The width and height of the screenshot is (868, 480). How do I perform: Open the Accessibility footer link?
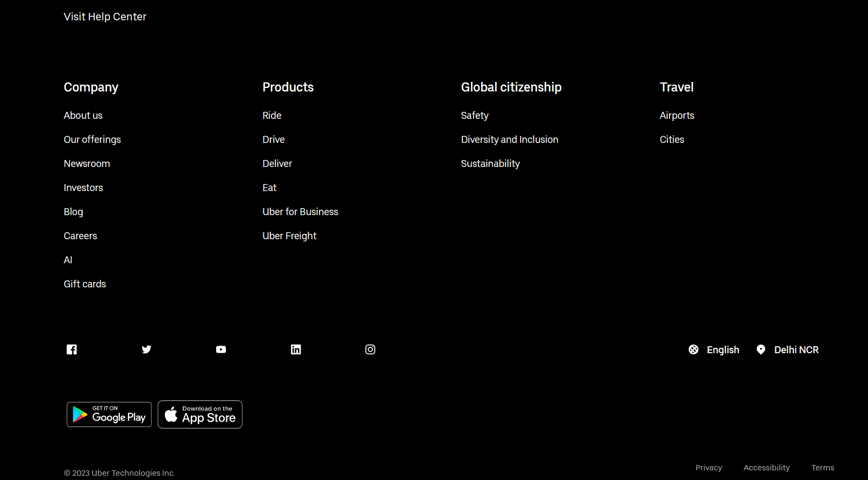pos(766,468)
